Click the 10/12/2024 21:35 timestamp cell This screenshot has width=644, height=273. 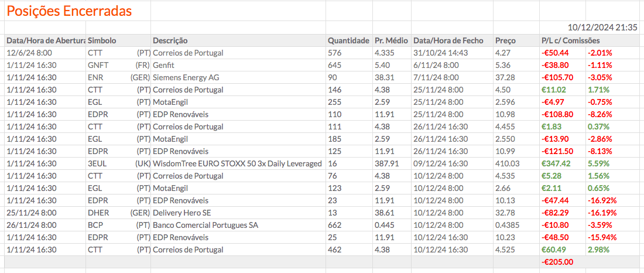point(602,28)
